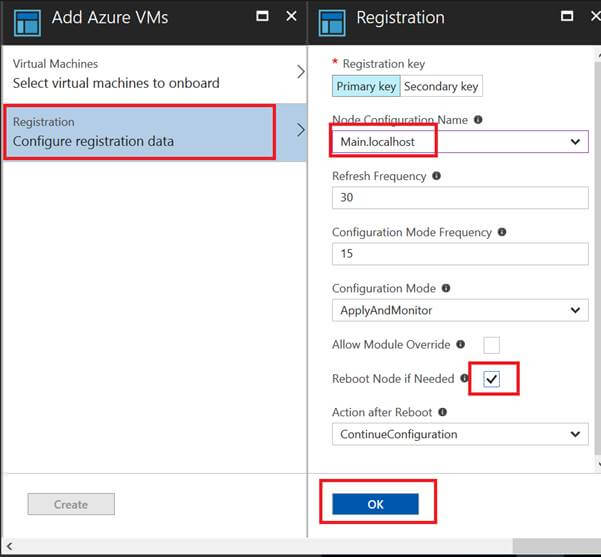Open the Node Configuration Name dropdown
This screenshot has height=557, width=601.
pos(460,141)
